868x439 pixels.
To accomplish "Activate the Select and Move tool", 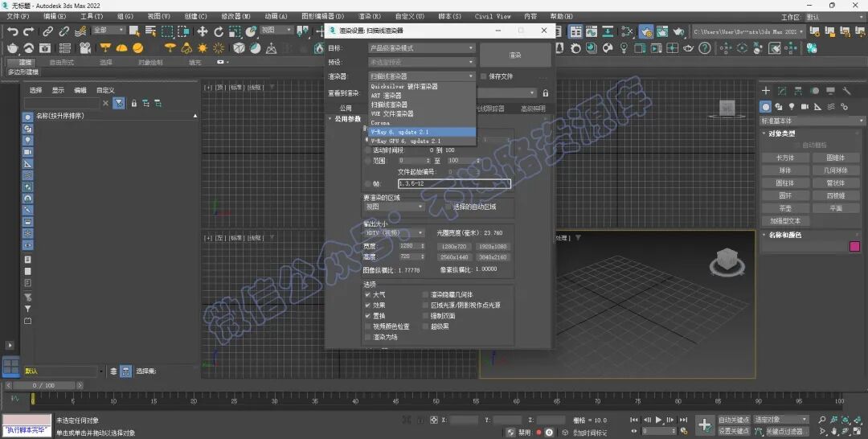I will point(203,31).
